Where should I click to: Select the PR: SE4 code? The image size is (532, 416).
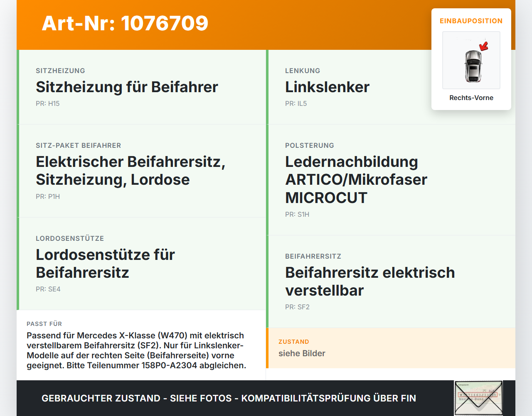tap(48, 289)
